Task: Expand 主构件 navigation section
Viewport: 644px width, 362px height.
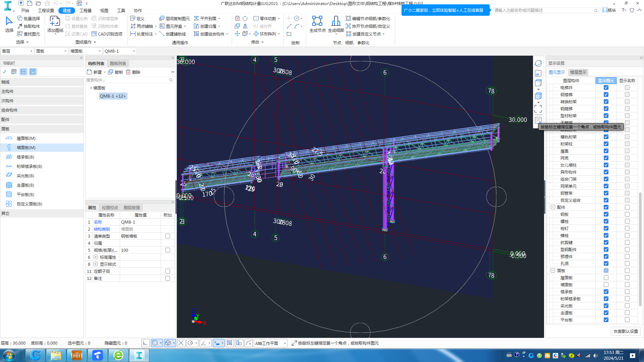Action: (x=42, y=91)
